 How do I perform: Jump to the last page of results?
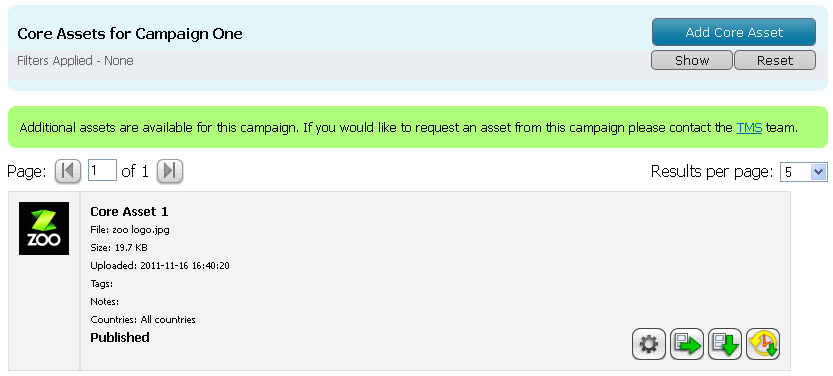(170, 171)
